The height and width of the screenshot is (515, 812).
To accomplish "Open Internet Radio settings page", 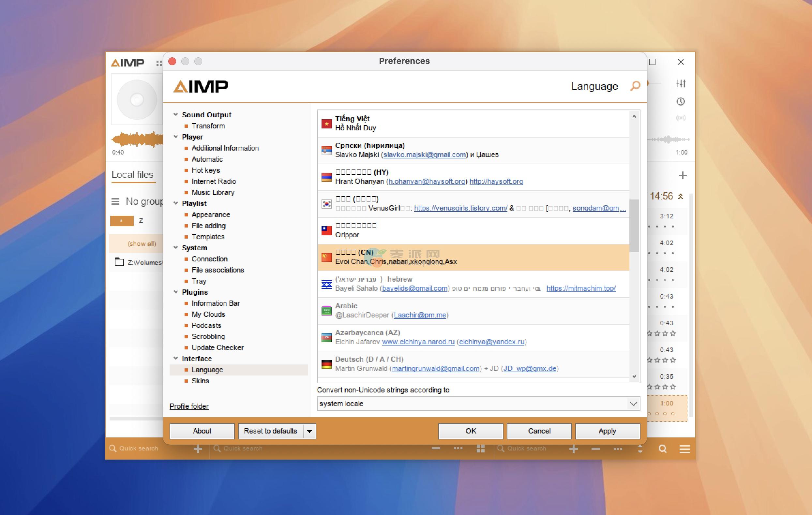I will tap(214, 181).
